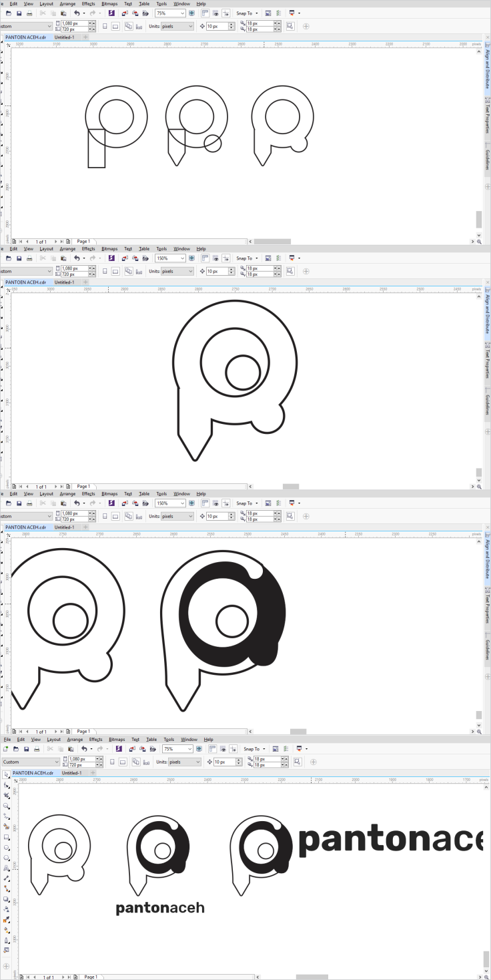Screen dimensions: 491x980
Task: Click Page 1 tab in the bottom window
Action: pos(91,977)
